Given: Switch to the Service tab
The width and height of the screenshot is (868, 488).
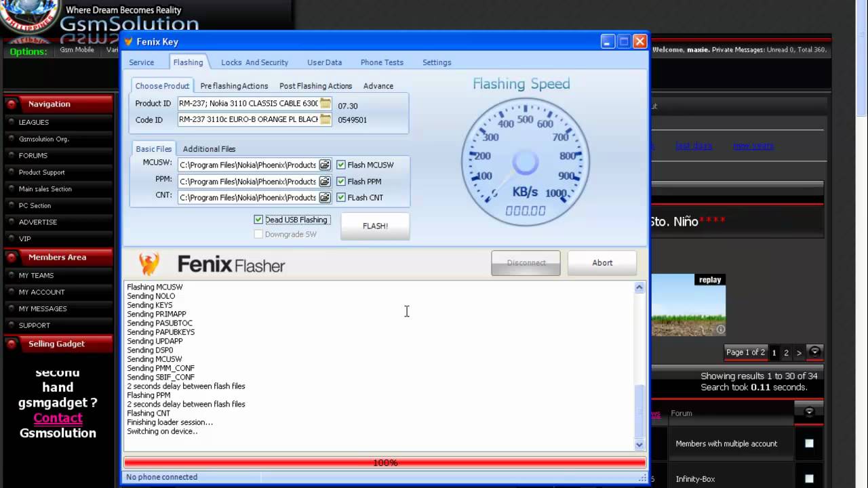Looking at the screenshot, I should 142,62.
